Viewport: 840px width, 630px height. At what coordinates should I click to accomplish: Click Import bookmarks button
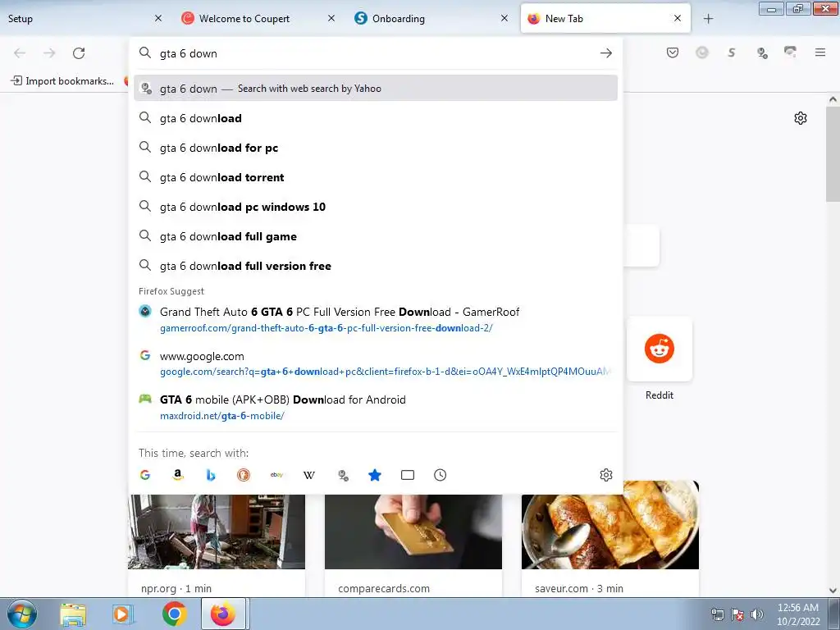click(62, 81)
